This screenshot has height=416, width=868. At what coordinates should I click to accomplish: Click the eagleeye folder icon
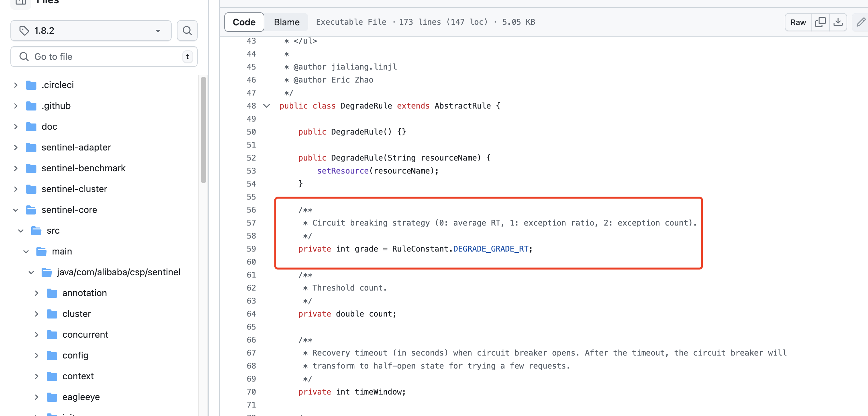click(52, 397)
